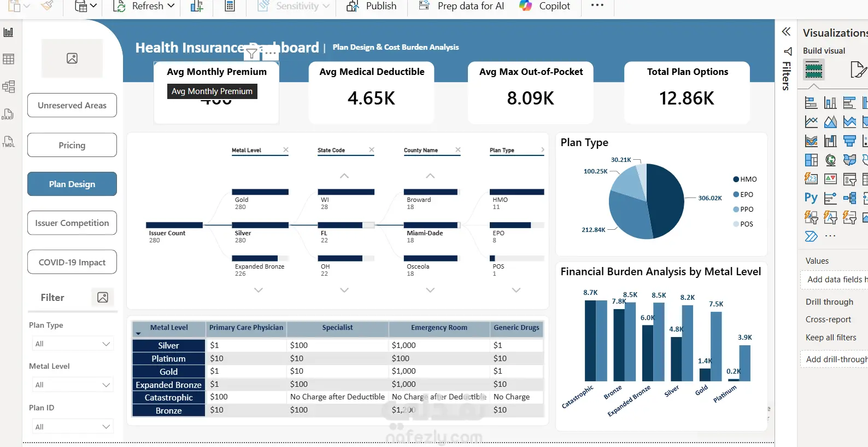Viewport: 868px width, 447px height.
Task: Click Add drill-through fields well
Action: click(834, 359)
